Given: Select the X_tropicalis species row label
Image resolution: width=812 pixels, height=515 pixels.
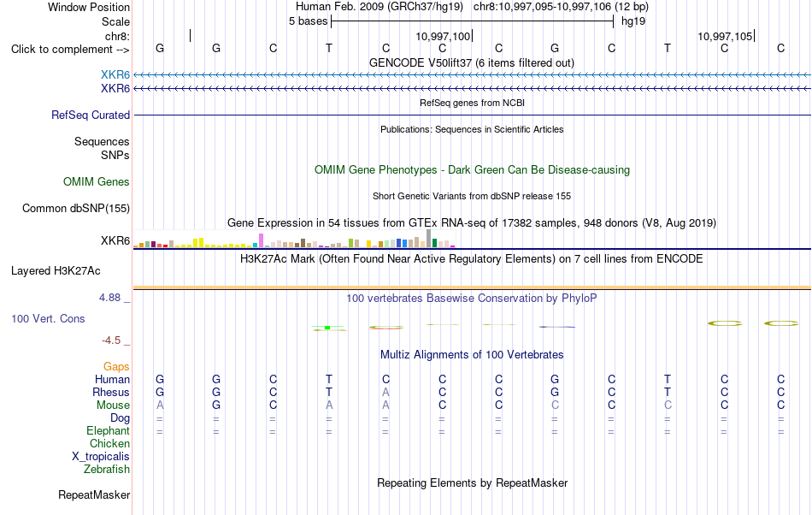Looking at the screenshot, I should tap(101, 457).
